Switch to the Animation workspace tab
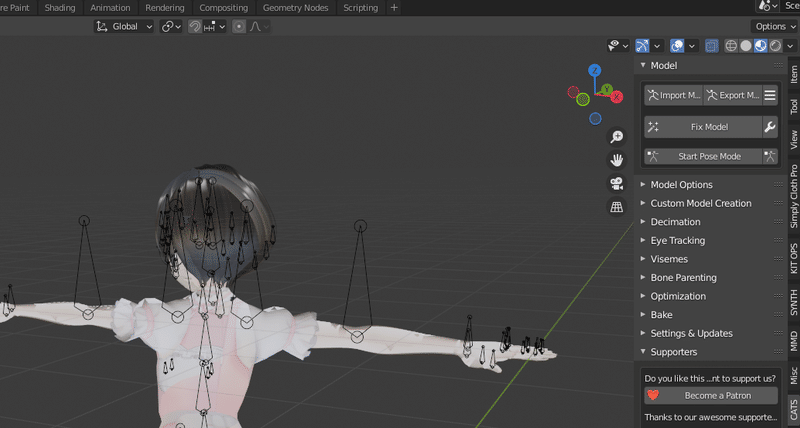Screen dimensions: 800x428 (x=110, y=8)
